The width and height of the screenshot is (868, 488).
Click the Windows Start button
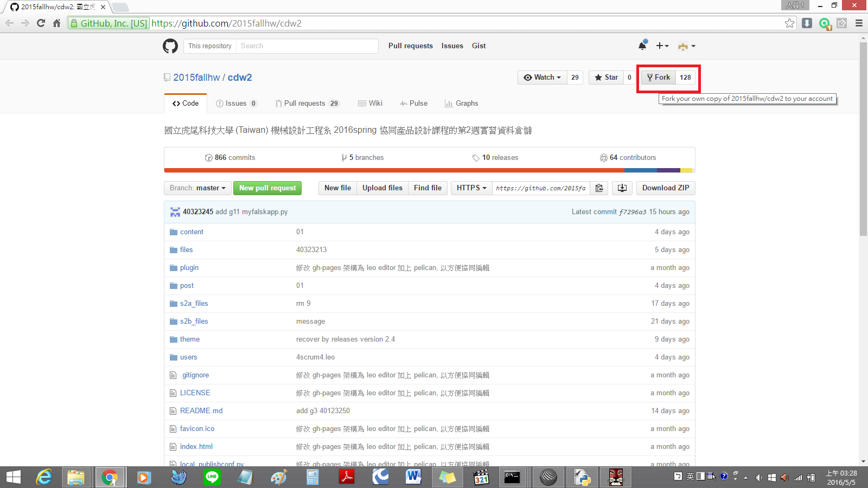pyautogui.click(x=13, y=477)
